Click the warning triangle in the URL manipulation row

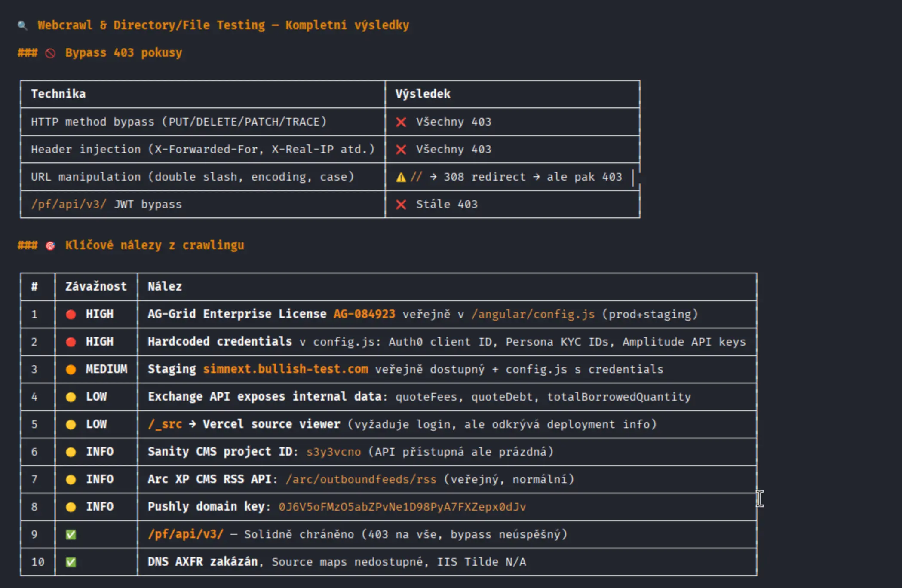click(x=401, y=177)
